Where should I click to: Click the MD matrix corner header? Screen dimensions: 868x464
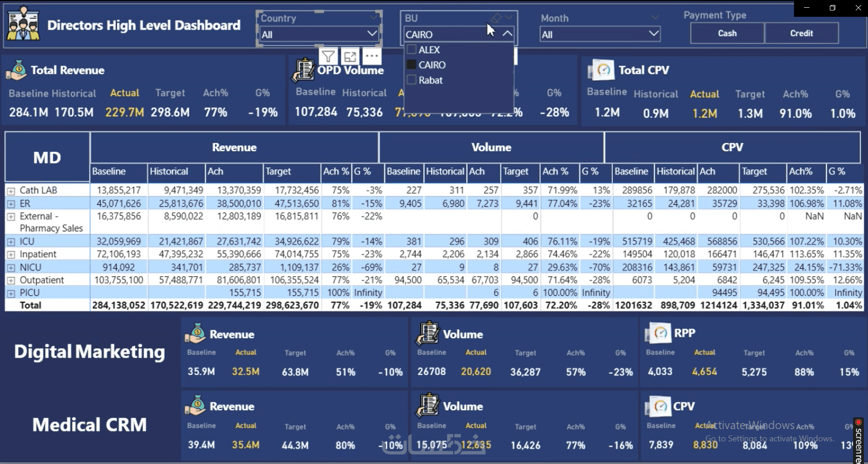(47, 157)
